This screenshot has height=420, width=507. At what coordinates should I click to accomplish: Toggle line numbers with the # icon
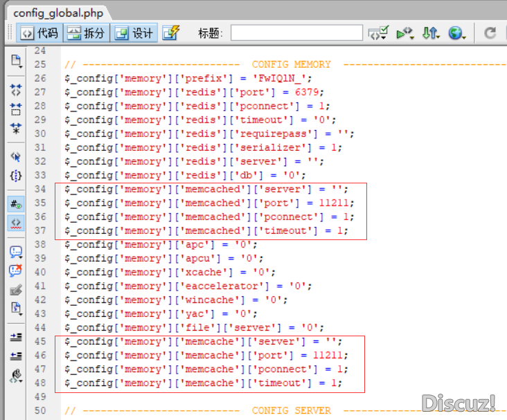pos(15,204)
